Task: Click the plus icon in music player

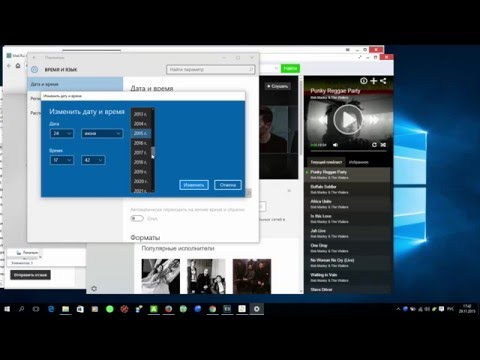Action: coord(374,81)
